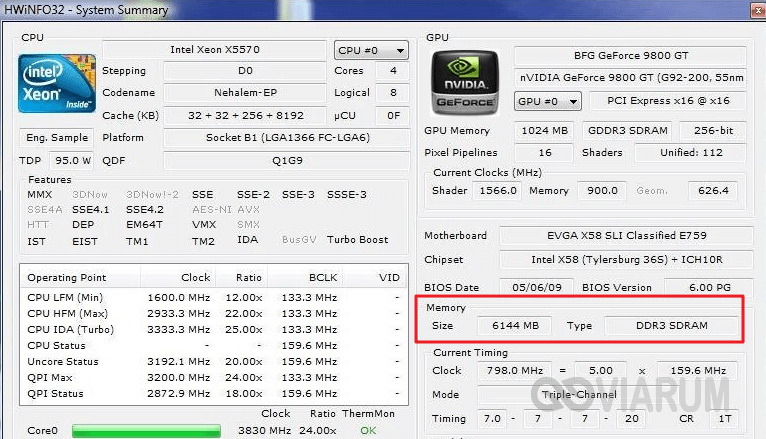Click the Memory Size value 6144 MB
The width and height of the screenshot is (766, 439).
coord(515,326)
